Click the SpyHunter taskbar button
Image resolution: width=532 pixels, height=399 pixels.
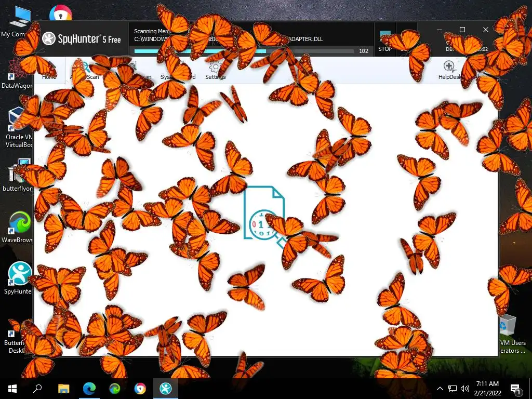(x=166, y=389)
